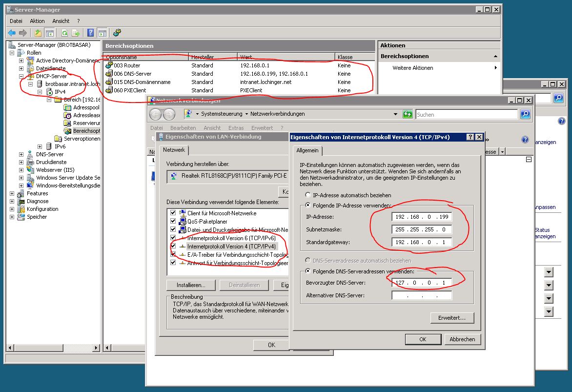Toggle Datei- und Druckerfreigabe checkbox
The image size is (572, 392).
click(173, 229)
